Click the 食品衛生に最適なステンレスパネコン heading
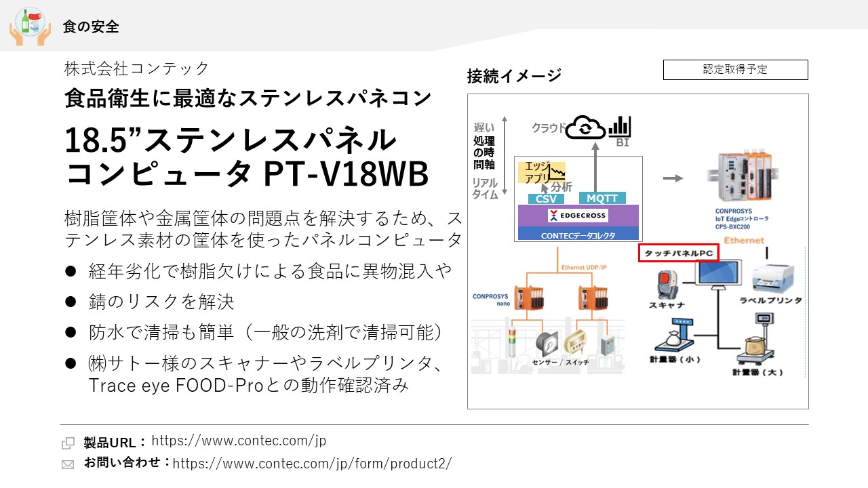Image resolution: width=868 pixels, height=488 pixels. (x=248, y=98)
